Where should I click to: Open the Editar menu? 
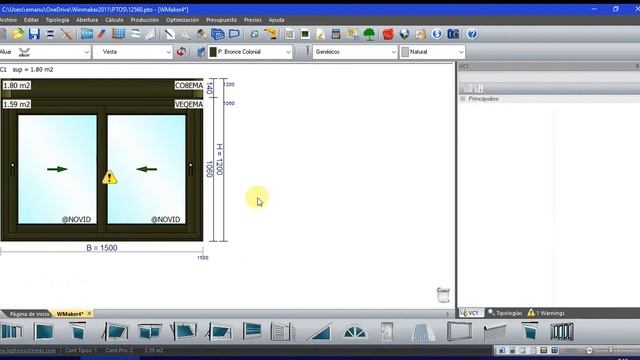31,20
